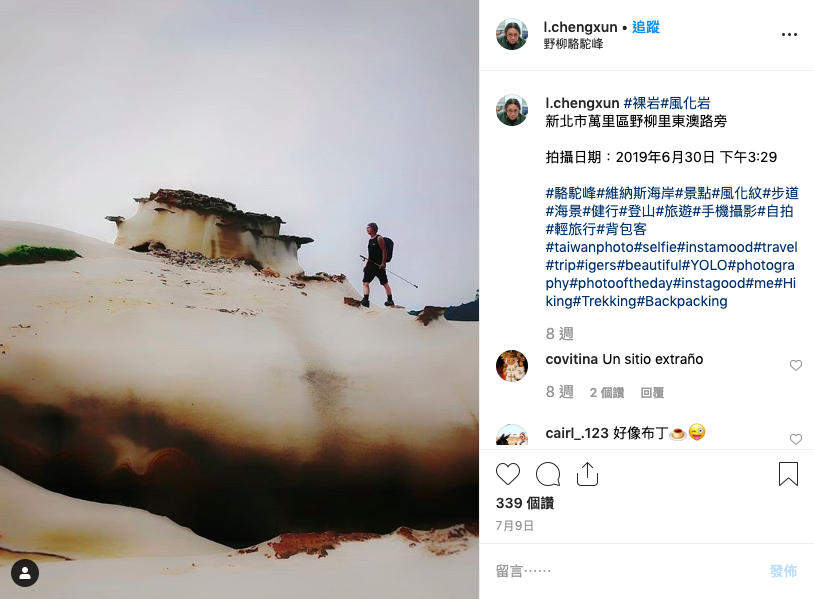Like cairl_.123's comment with the small heart
The height and width of the screenshot is (599, 814).
point(796,439)
